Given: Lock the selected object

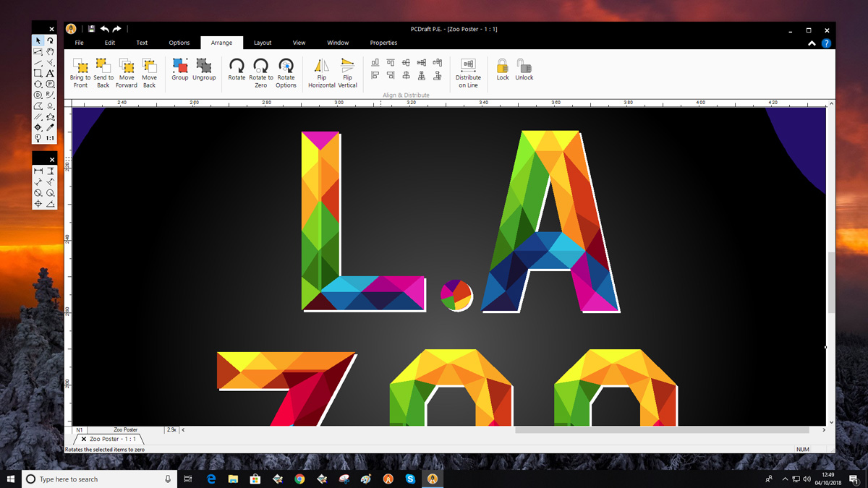Looking at the screenshot, I should coord(503,69).
